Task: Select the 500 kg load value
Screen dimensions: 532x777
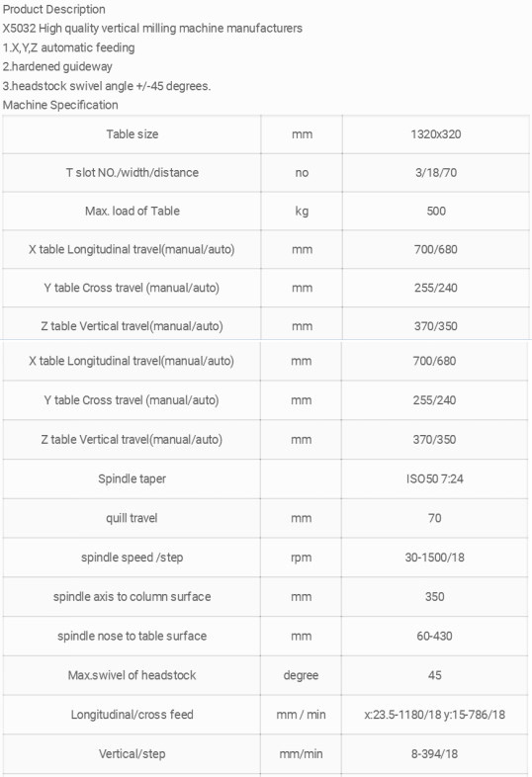Action: pyautogui.click(x=436, y=212)
